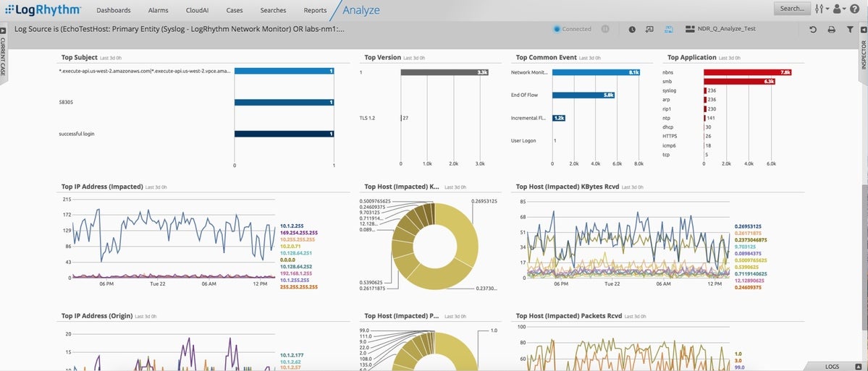868x371 pixels.
Task: Click the Log Source filter query text
Action: coord(180,29)
